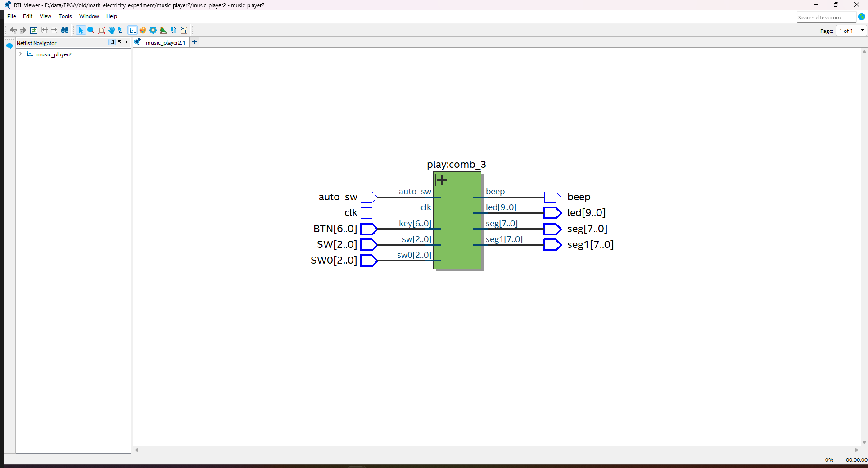Select the clk input pin symbol
868x468 pixels.
tap(369, 213)
